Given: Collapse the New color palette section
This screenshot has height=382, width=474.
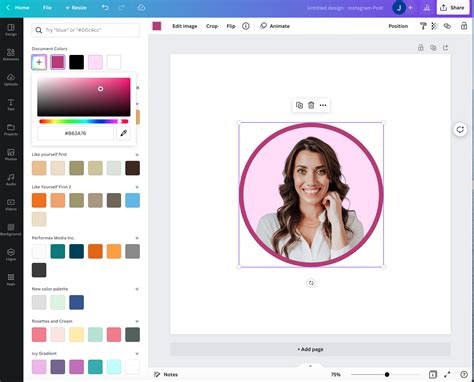Looking at the screenshot, I should click(x=137, y=289).
